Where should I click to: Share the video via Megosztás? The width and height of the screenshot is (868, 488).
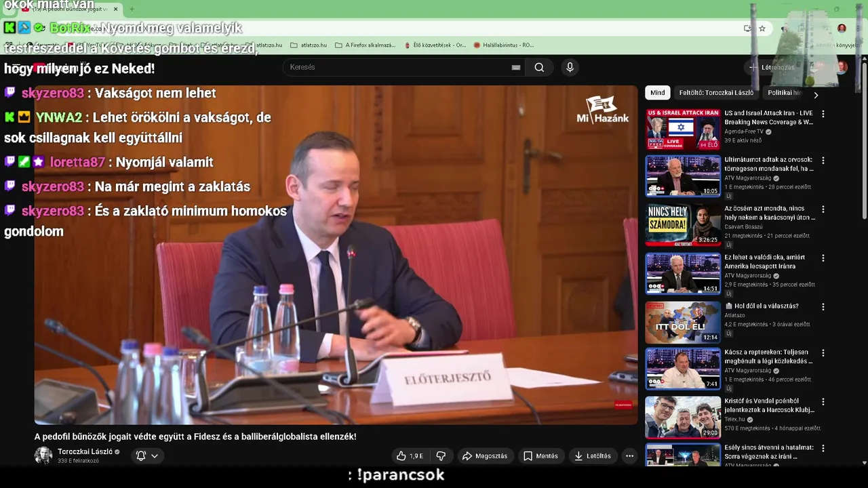click(485, 456)
